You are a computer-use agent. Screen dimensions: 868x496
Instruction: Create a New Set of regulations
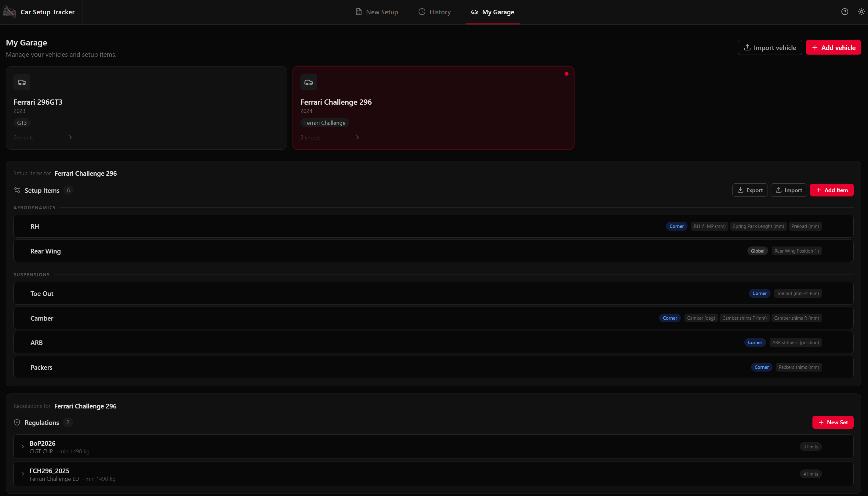click(x=833, y=422)
